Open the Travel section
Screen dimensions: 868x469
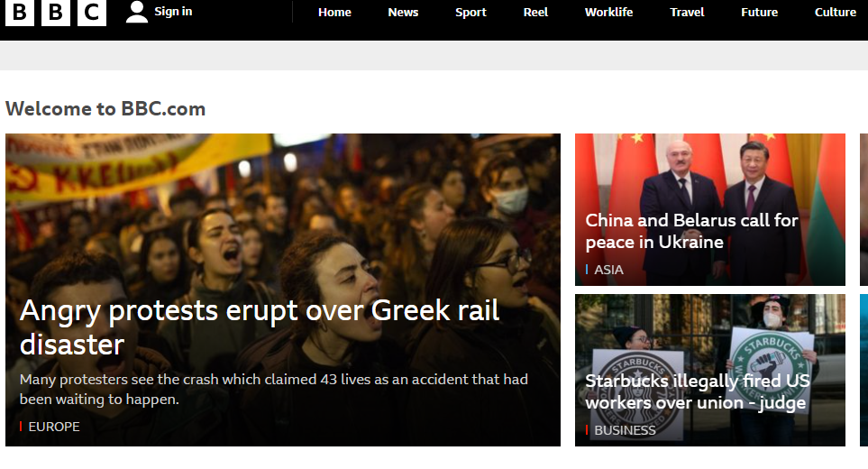click(687, 13)
